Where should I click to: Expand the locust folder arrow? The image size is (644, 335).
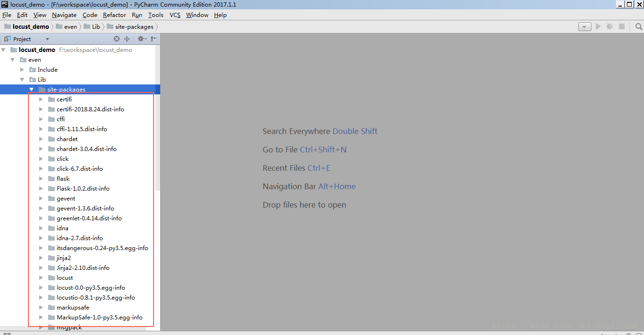41,278
